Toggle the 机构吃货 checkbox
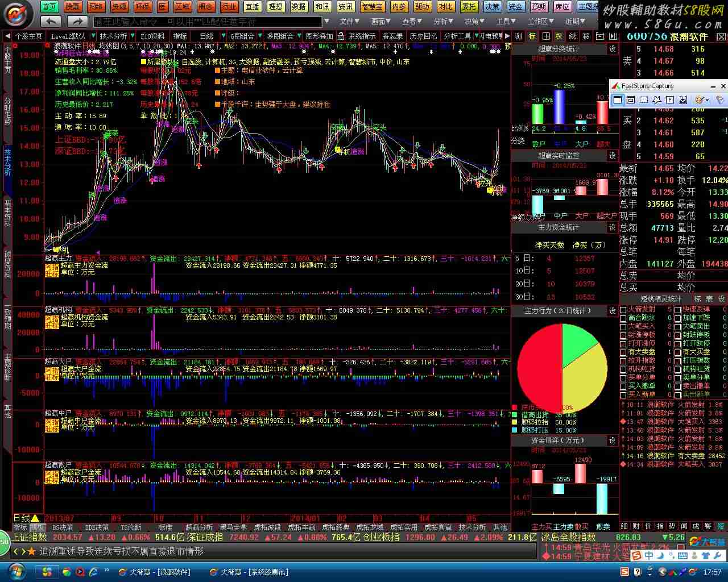Screen dimensions: 728x582 pos(623,369)
